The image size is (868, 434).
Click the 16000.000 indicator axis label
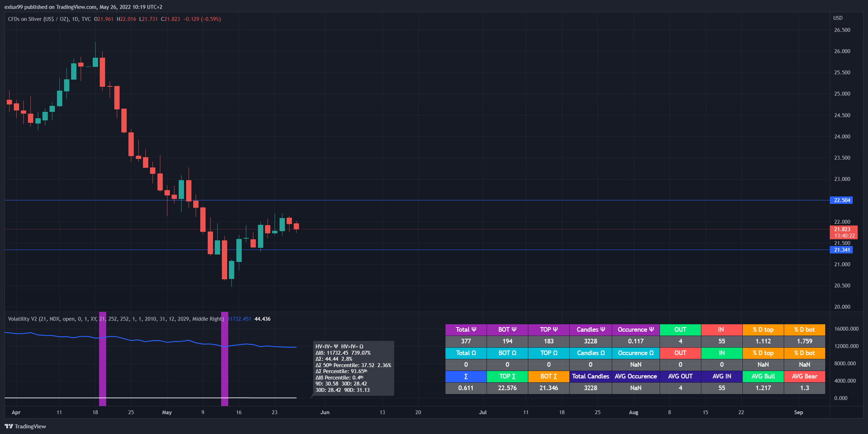[846, 329]
